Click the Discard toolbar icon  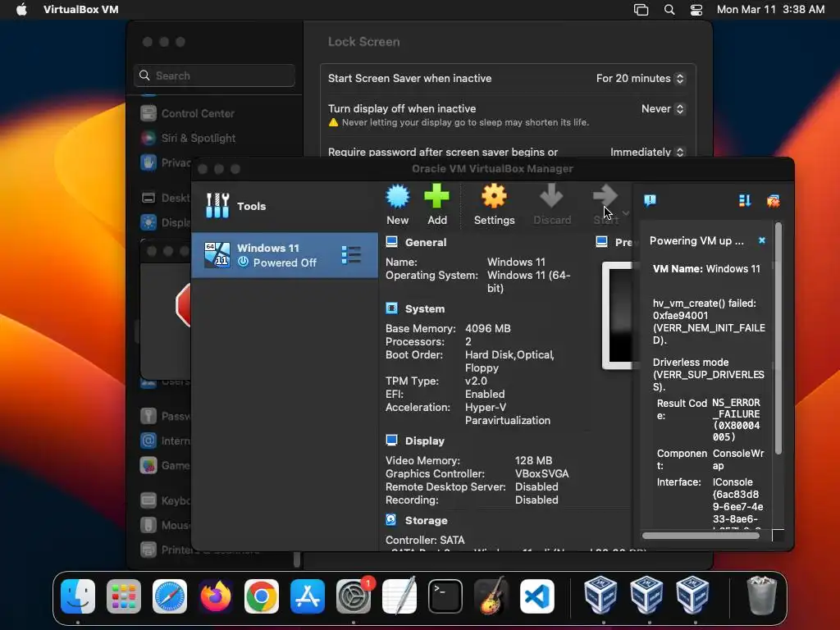(x=551, y=197)
